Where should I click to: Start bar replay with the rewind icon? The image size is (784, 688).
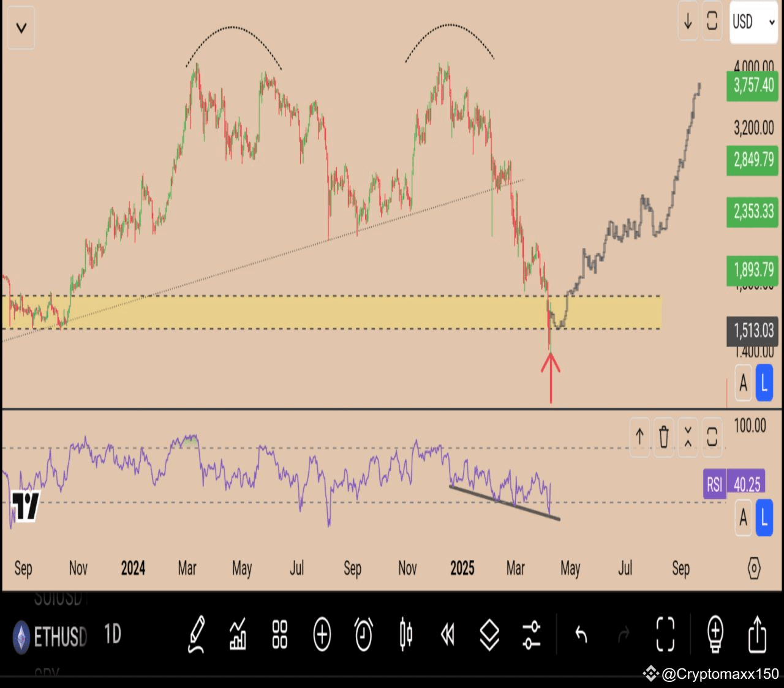[x=448, y=635]
